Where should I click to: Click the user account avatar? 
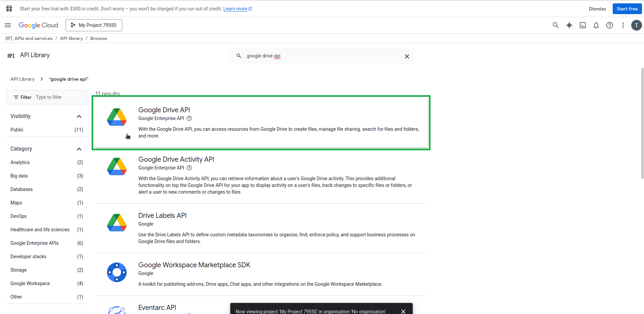636,25
